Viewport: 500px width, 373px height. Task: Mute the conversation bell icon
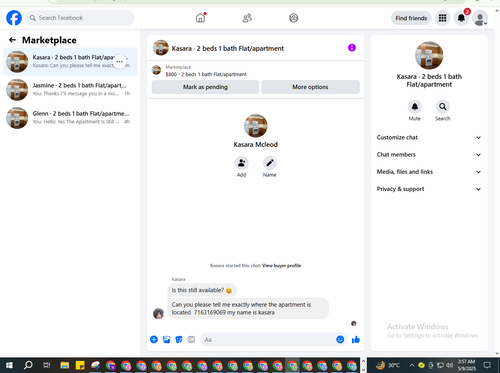pos(415,107)
